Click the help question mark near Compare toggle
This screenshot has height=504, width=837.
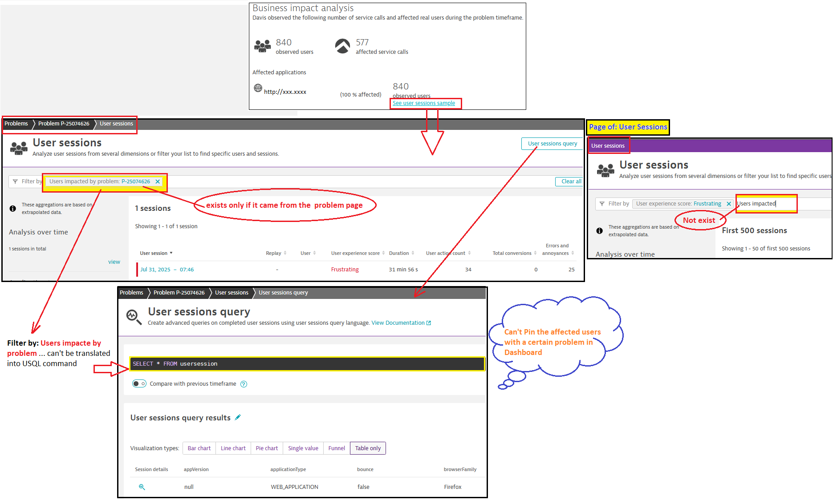tap(244, 383)
